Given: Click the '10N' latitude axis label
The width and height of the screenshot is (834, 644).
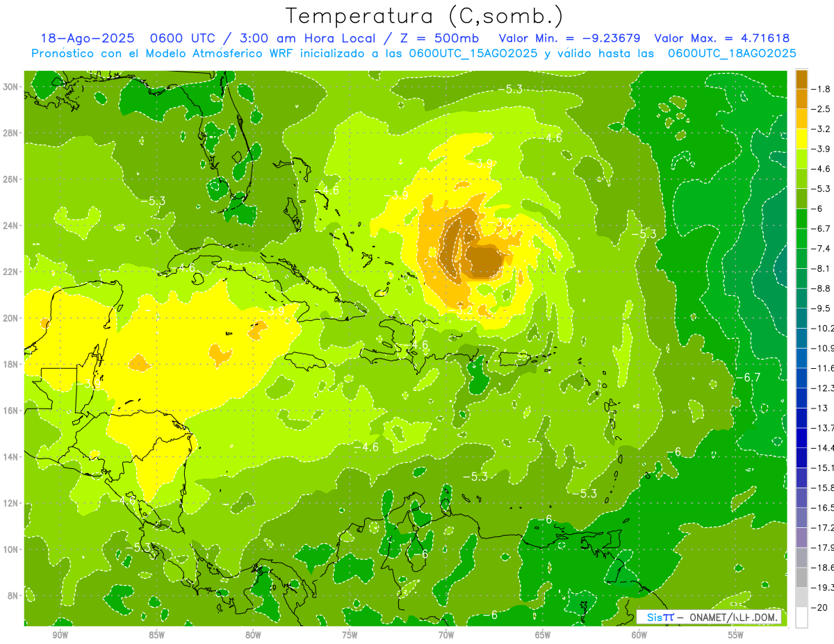Looking at the screenshot, I should (x=11, y=549).
